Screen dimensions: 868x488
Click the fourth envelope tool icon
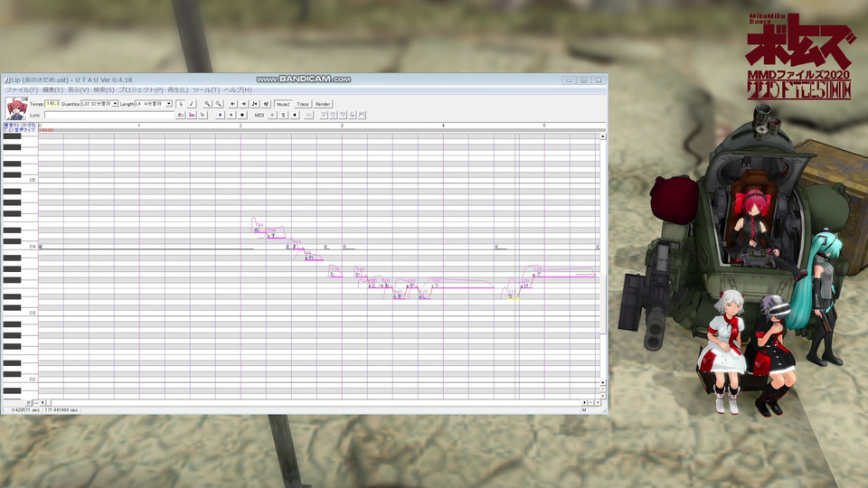coord(352,115)
